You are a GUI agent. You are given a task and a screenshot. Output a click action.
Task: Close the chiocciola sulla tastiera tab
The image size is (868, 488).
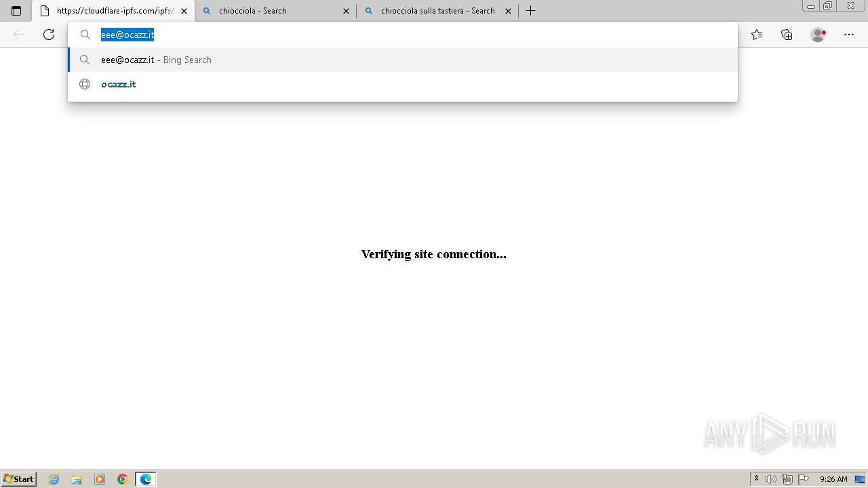pos(508,11)
